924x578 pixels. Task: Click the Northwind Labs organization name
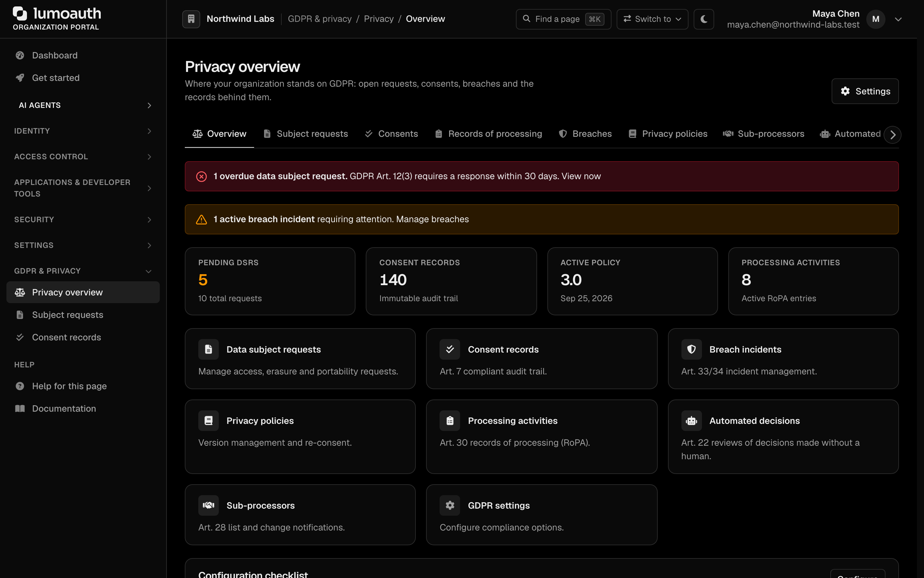click(240, 19)
